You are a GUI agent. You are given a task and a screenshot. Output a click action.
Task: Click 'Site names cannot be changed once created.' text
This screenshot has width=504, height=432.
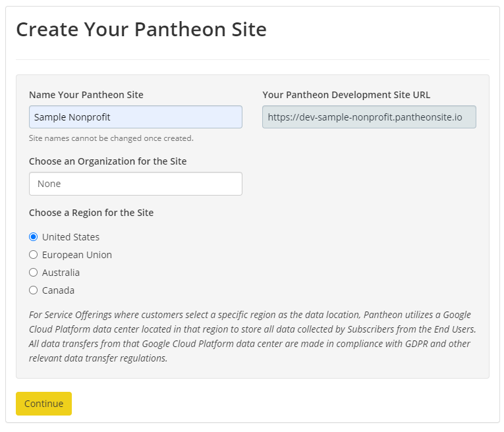[111, 138]
